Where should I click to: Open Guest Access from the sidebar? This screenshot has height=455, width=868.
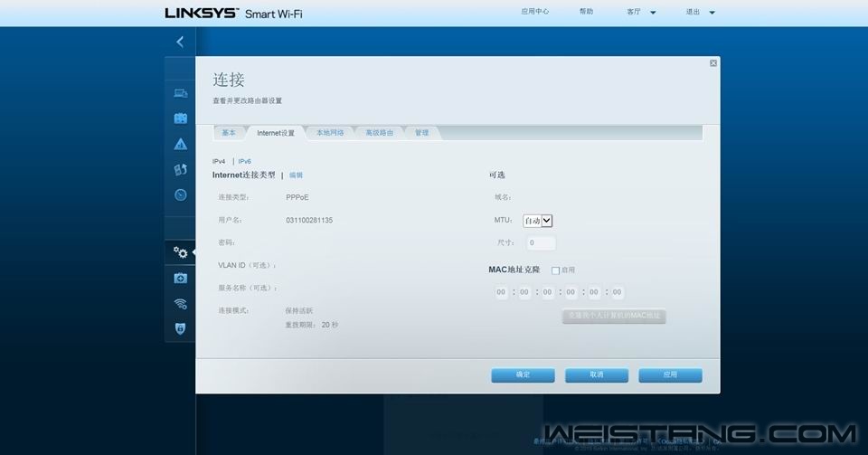(180, 118)
